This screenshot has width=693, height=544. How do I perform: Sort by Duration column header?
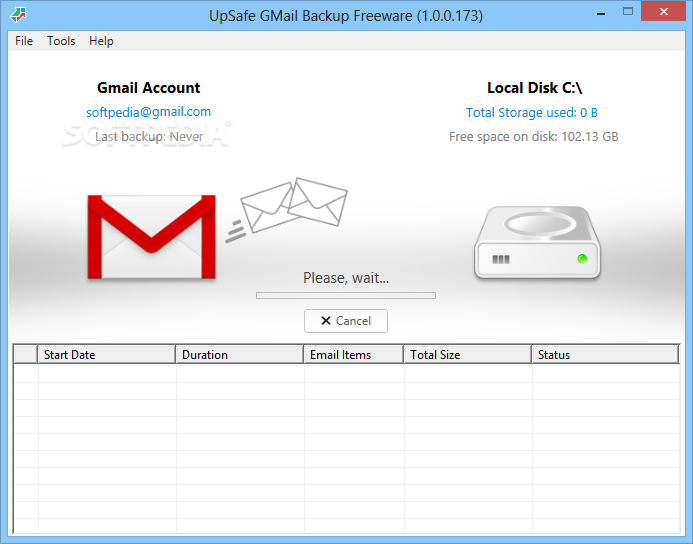[x=240, y=354]
